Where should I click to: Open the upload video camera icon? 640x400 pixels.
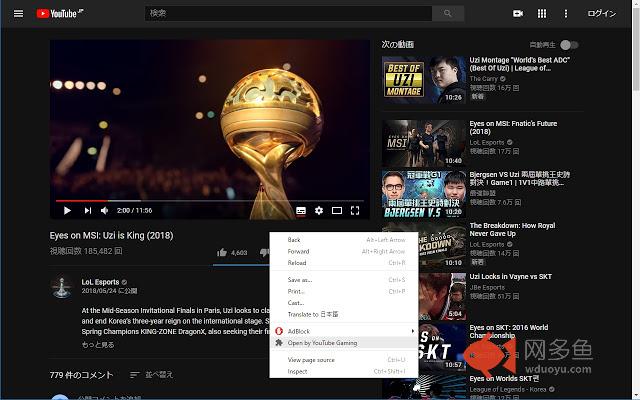(x=518, y=13)
